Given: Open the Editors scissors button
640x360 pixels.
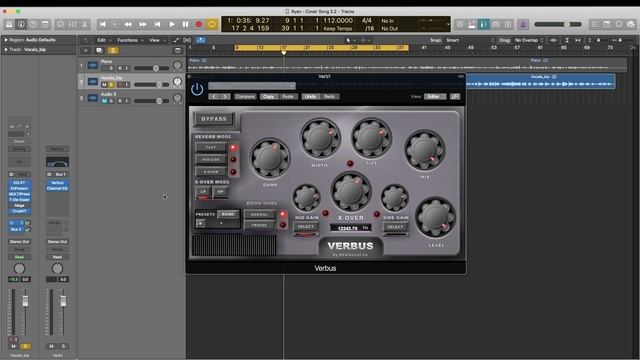Looking at the screenshot, I should click(x=84, y=24).
